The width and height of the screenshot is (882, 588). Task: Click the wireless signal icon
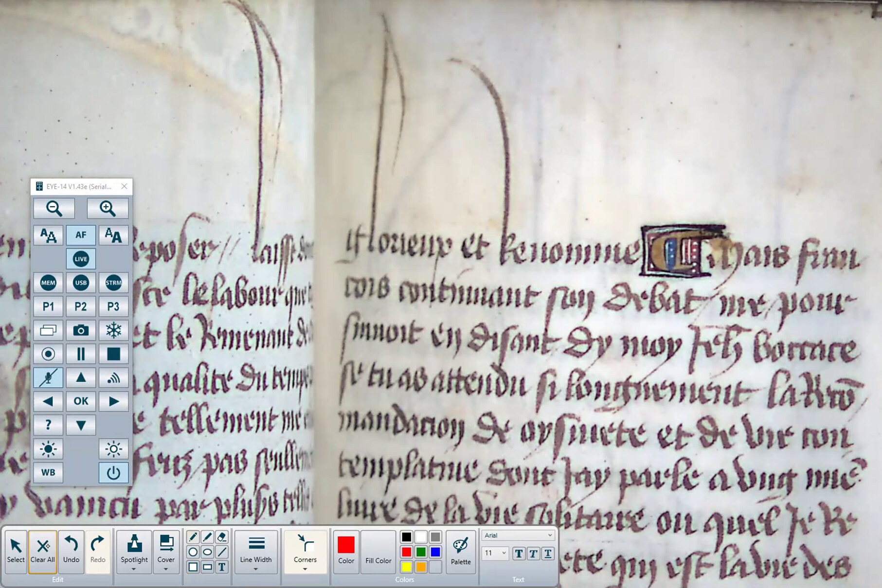tap(113, 377)
